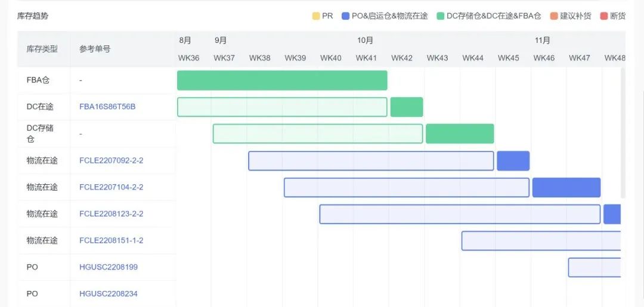This screenshot has width=644, height=307.
Task: Click the vertical scrollbar of the chart
Action: (623, 134)
